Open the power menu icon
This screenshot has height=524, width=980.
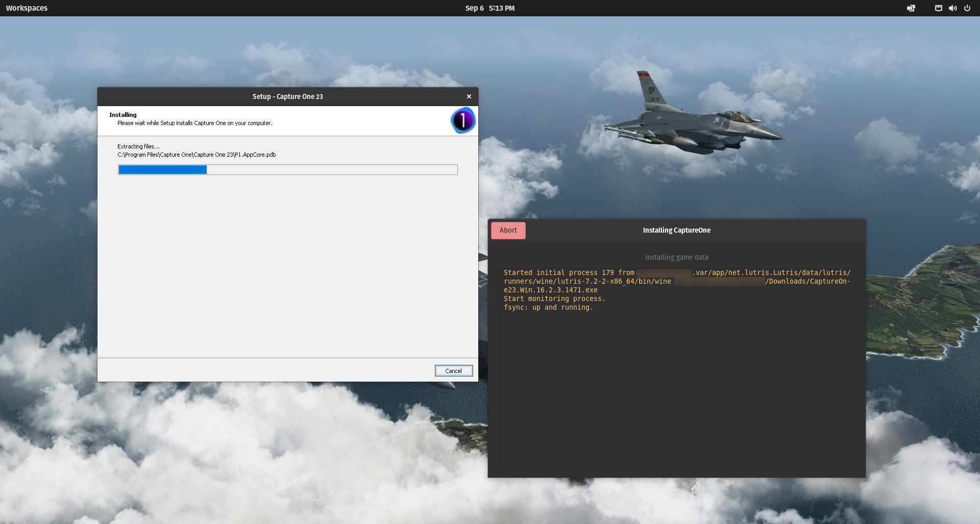(x=967, y=8)
